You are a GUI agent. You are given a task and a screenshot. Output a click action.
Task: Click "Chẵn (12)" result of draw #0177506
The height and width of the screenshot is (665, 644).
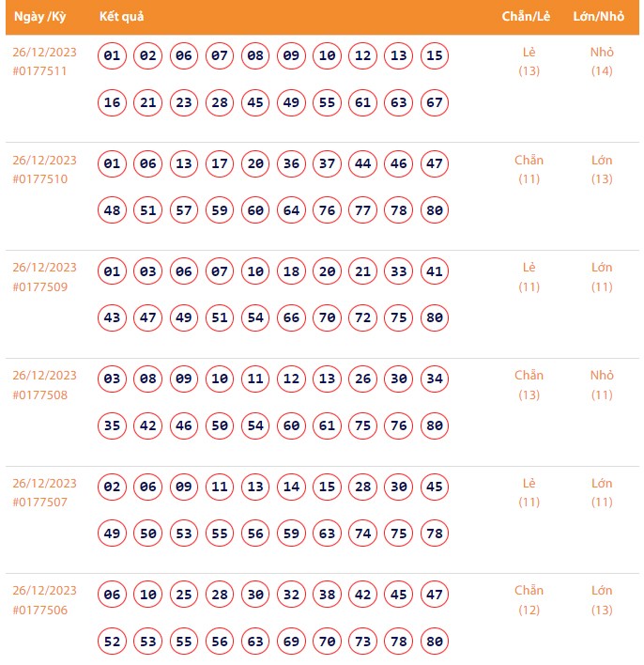pos(529,600)
